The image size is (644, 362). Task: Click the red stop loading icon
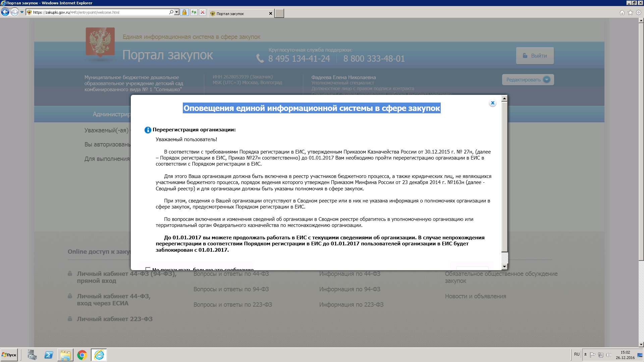coord(203,12)
